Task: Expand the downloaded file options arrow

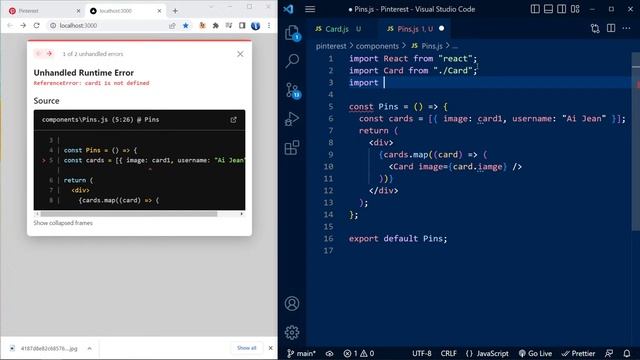Action: point(89,348)
